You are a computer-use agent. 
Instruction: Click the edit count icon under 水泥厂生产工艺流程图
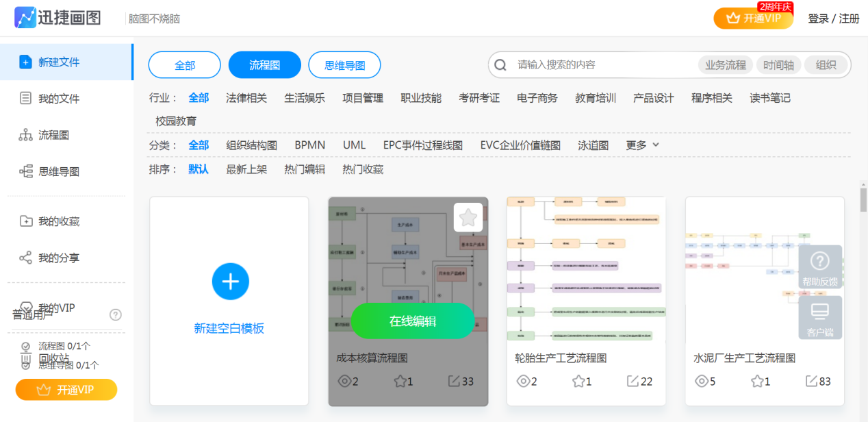tap(812, 382)
